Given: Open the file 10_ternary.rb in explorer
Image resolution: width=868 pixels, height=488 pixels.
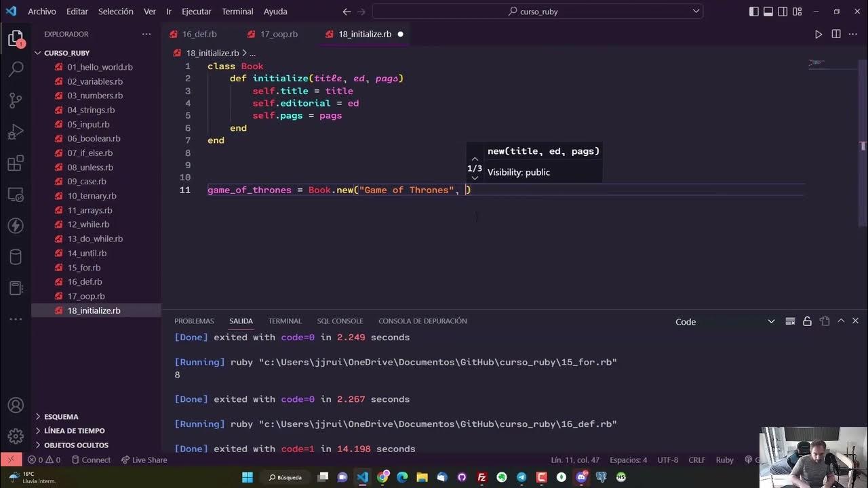Looking at the screenshot, I should click(96, 196).
